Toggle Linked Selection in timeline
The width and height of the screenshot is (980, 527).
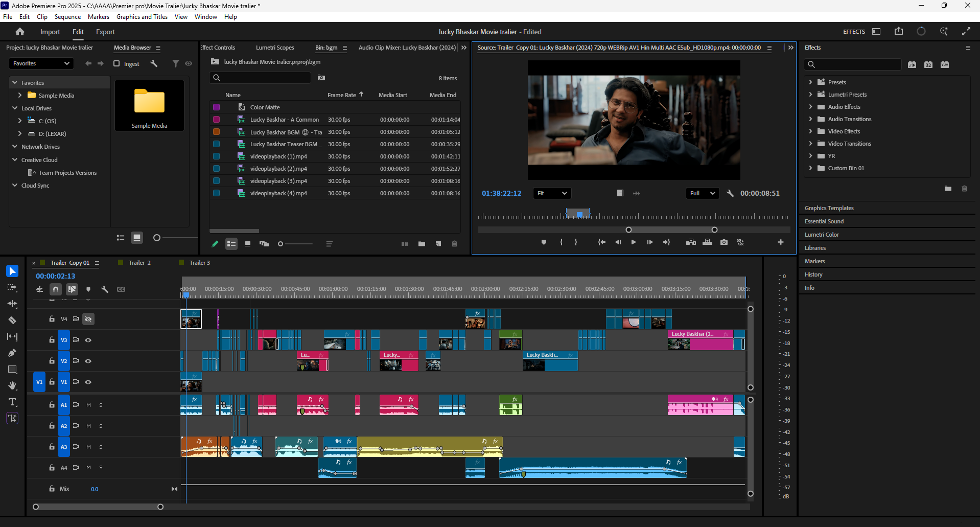72,289
